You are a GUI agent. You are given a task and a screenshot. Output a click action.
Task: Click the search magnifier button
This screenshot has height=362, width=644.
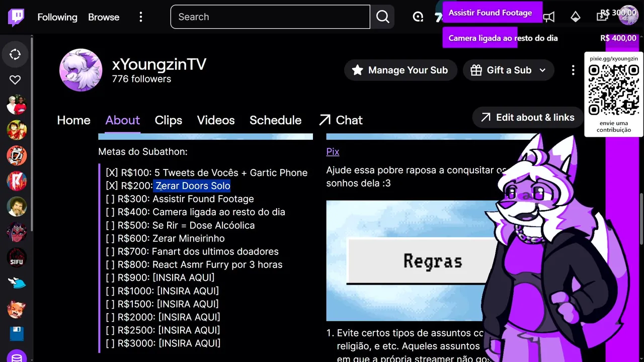[383, 17]
